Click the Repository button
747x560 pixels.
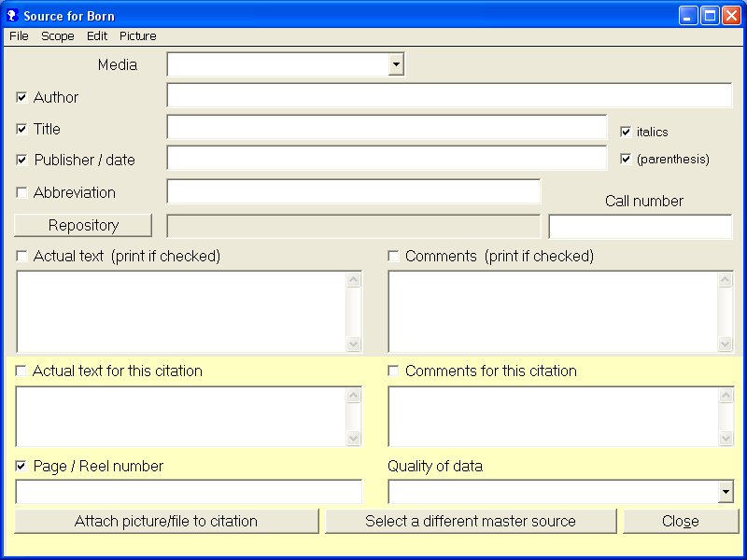click(x=83, y=225)
